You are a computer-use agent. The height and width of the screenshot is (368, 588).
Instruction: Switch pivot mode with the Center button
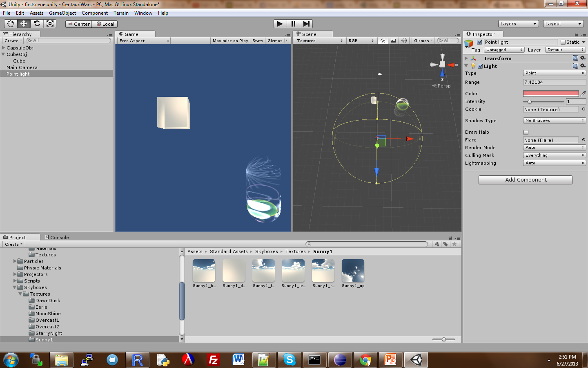tap(78, 24)
